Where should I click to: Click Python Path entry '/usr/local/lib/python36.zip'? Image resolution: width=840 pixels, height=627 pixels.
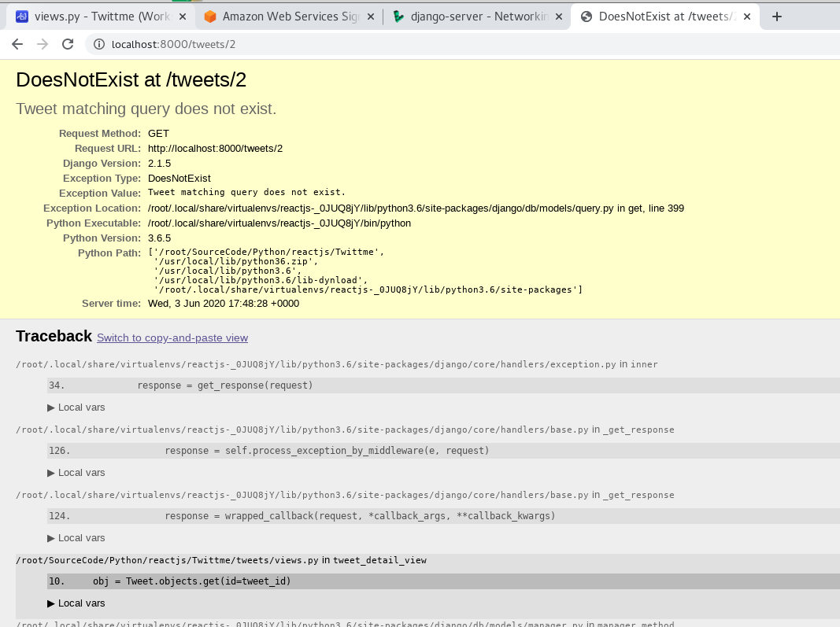pos(235,261)
